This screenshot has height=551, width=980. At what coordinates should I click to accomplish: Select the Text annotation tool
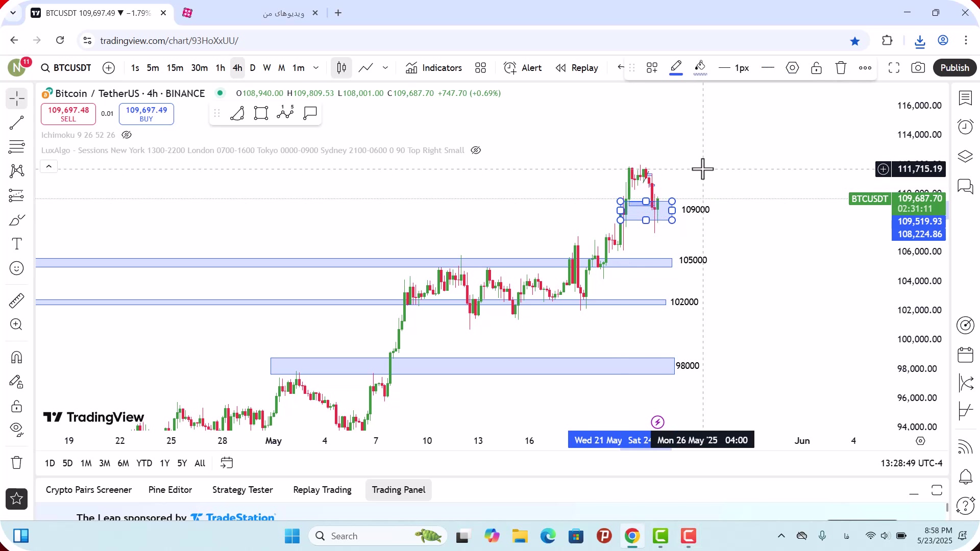16,244
